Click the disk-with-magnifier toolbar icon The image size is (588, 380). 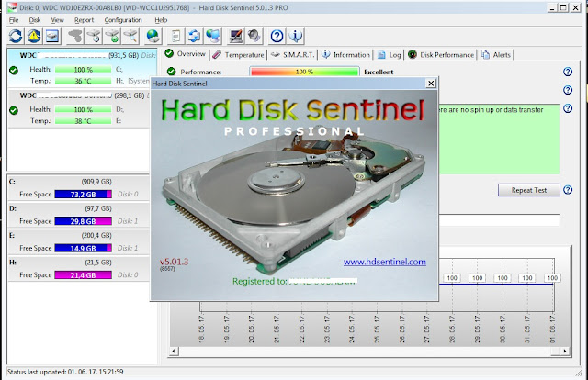[x=130, y=37]
